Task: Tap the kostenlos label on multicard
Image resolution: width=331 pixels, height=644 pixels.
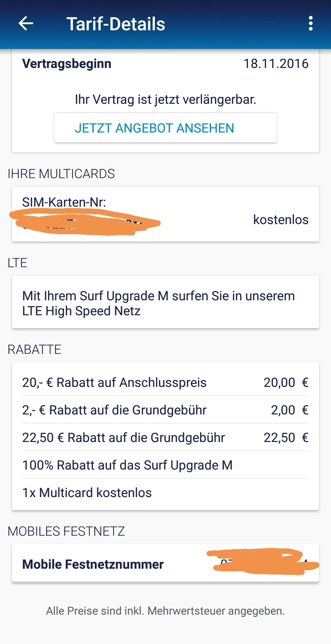Action: tap(280, 220)
